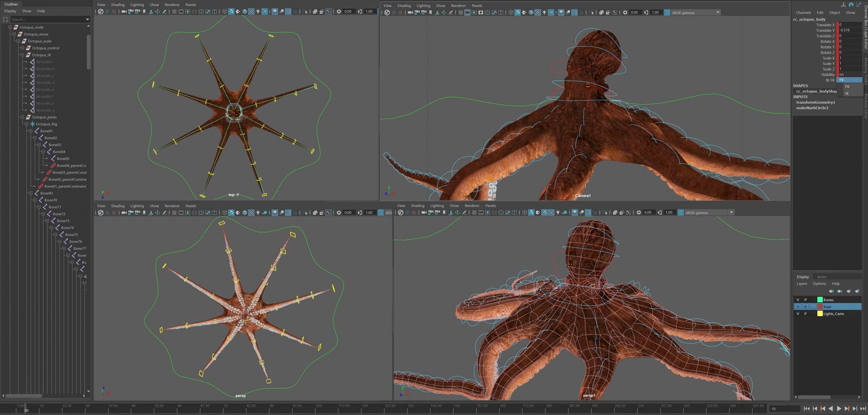
Task: Switch to the Anim layer tab
Action: coord(821,277)
